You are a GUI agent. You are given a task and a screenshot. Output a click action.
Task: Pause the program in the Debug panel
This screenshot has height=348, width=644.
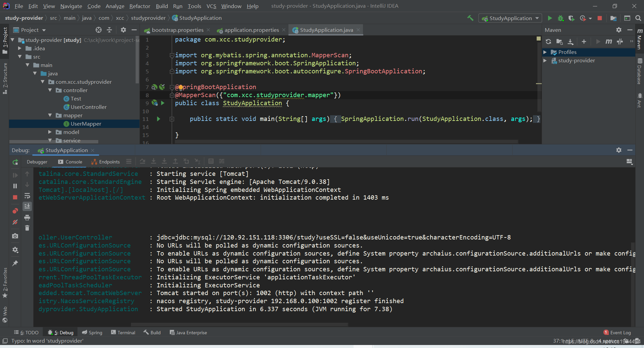pyautogui.click(x=15, y=186)
